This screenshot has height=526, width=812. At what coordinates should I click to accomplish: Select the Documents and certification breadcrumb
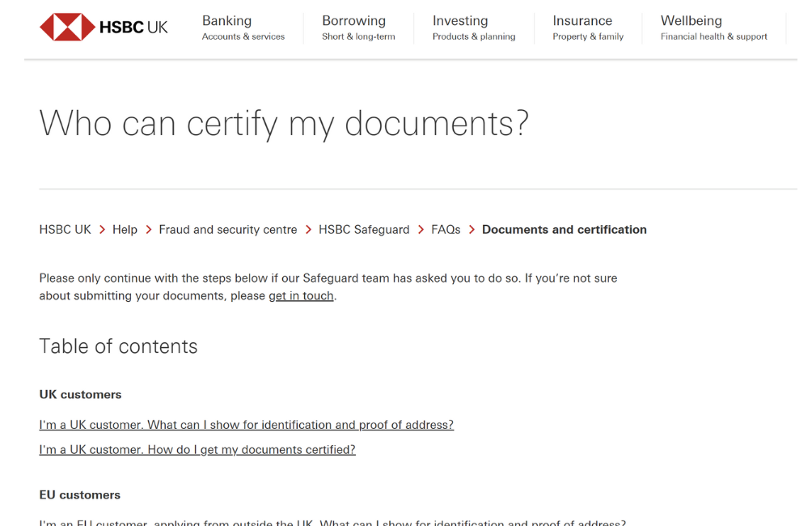click(564, 229)
